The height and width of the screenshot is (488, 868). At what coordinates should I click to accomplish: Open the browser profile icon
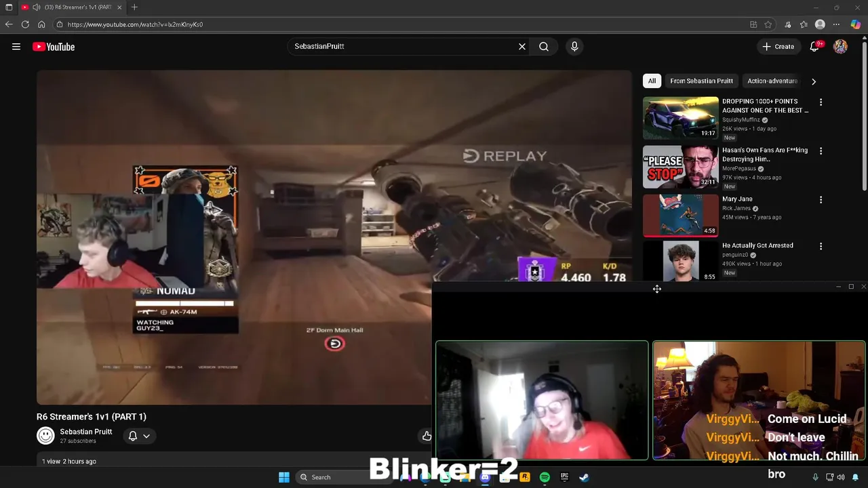pyautogui.click(x=820, y=24)
